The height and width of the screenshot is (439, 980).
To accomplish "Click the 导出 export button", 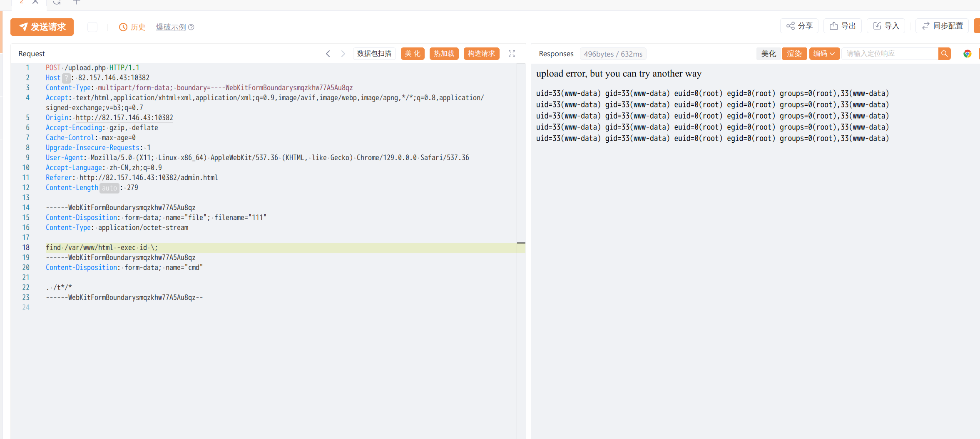I will click(843, 26).
